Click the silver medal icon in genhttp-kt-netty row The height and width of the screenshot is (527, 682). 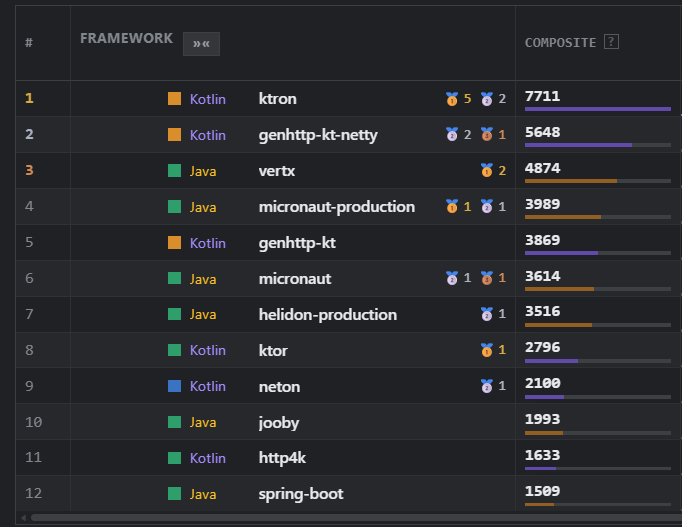[452, 134]
